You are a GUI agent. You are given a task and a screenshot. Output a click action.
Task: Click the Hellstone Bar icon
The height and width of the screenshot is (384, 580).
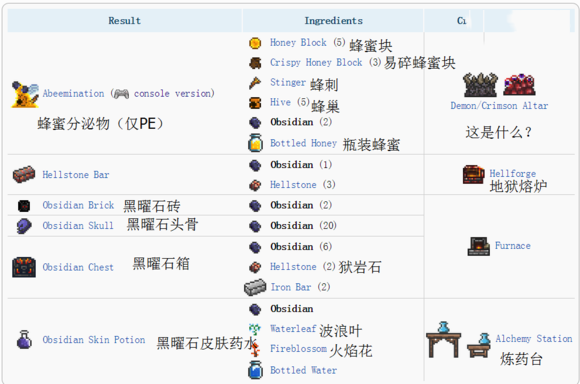[24, 175]
